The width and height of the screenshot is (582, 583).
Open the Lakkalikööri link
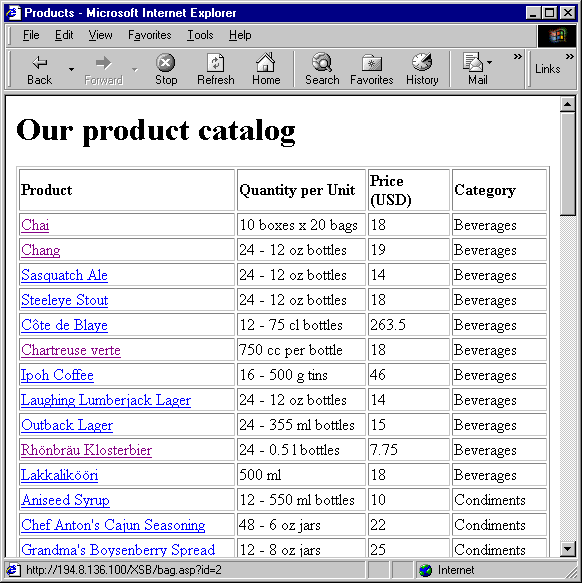(x=60, y=475)
